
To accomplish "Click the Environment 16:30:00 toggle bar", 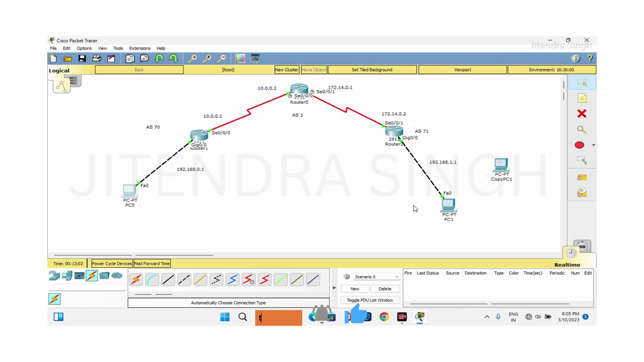I will (551, 69).
